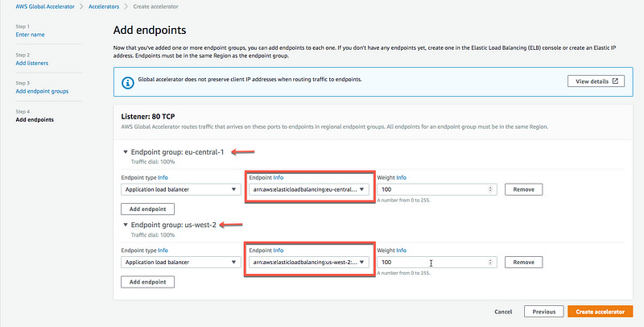Open Endpoint type dropdown for eu-central-1
The height and width of the screenshot is (327, 644).
(180, 189)
